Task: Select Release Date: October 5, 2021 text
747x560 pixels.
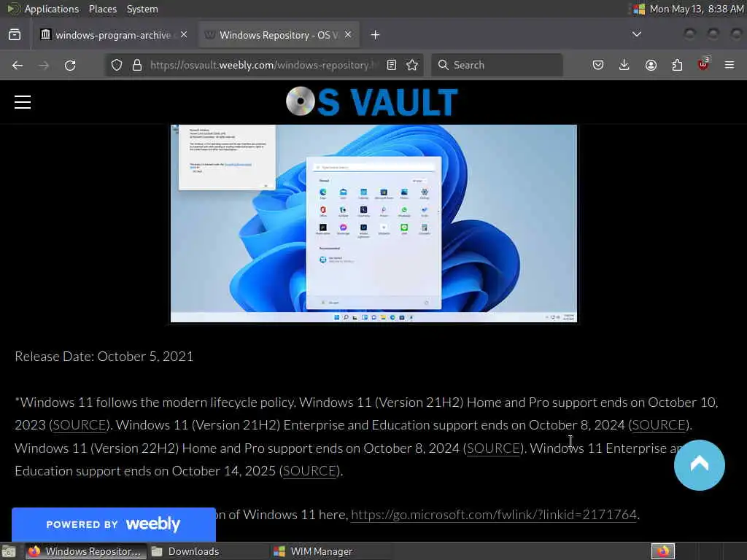Action: [104, 357]
